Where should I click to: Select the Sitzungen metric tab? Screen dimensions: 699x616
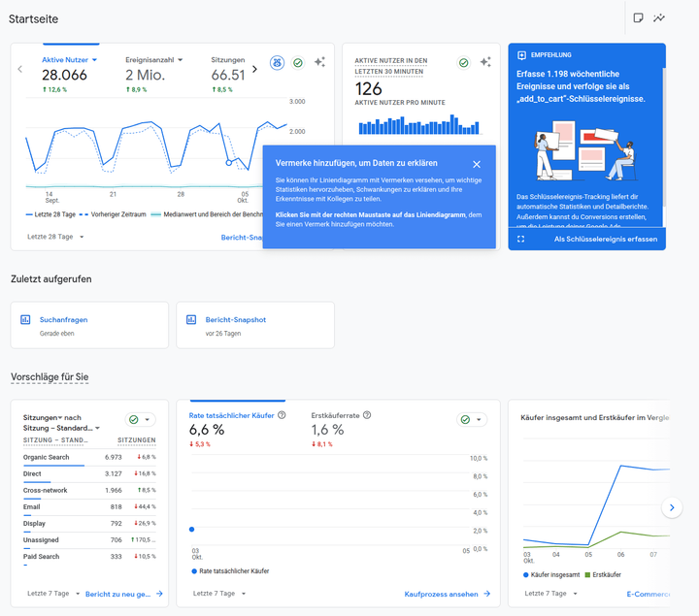coord(228,60)
